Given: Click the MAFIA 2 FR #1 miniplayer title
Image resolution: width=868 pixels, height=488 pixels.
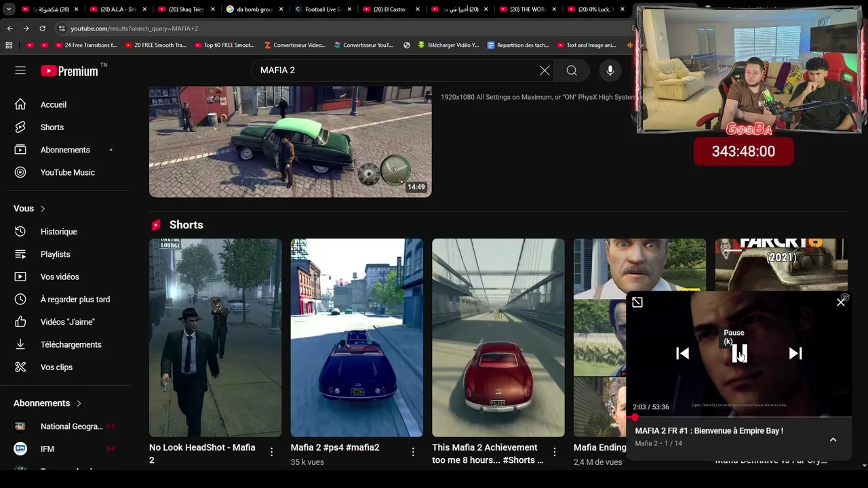Looking at the screenshot, I should click(709, 430).
